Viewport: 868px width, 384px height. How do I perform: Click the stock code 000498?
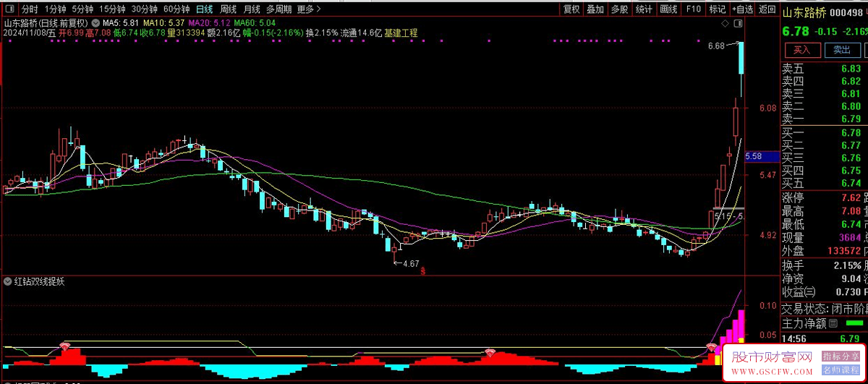[x=848, y=12]
